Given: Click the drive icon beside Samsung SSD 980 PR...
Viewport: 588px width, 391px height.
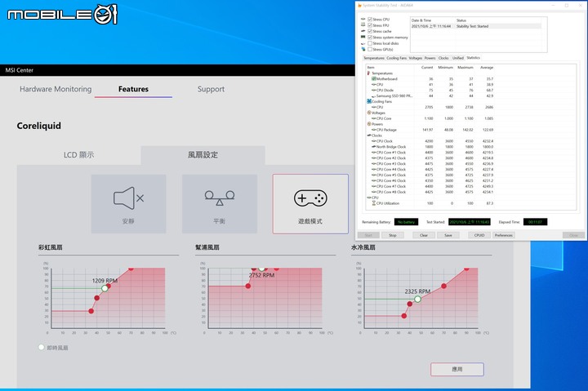Looking at the screenshot, I should click(x=373, y=96).
